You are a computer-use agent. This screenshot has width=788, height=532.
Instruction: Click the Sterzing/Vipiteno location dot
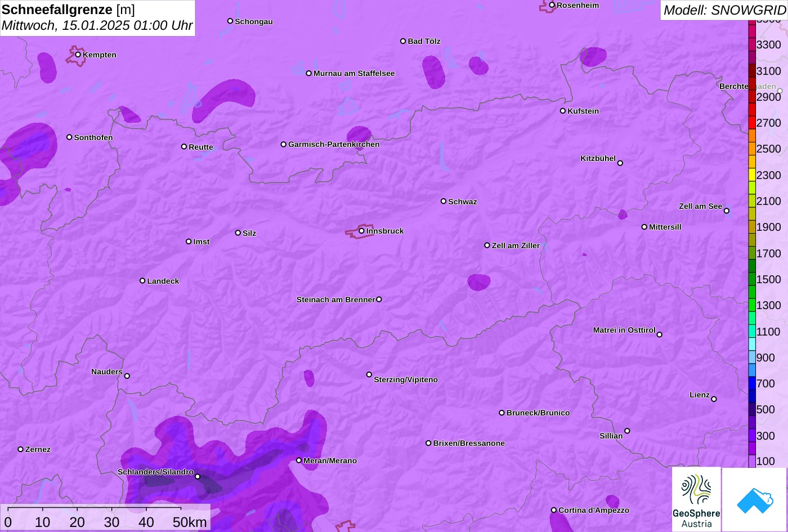click(x=369, y=374)
